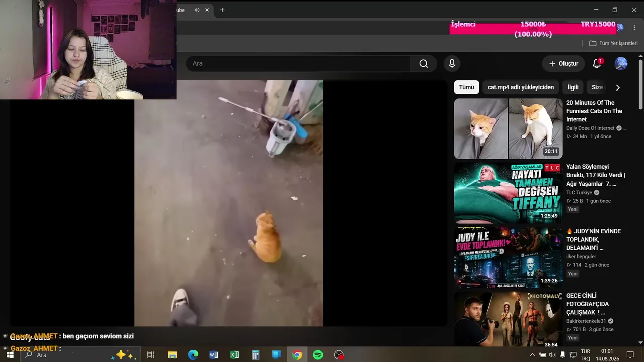Open the Windows Start menu
Screen dimensions: 644x362
pyautogui.click(x=10, y=355)
